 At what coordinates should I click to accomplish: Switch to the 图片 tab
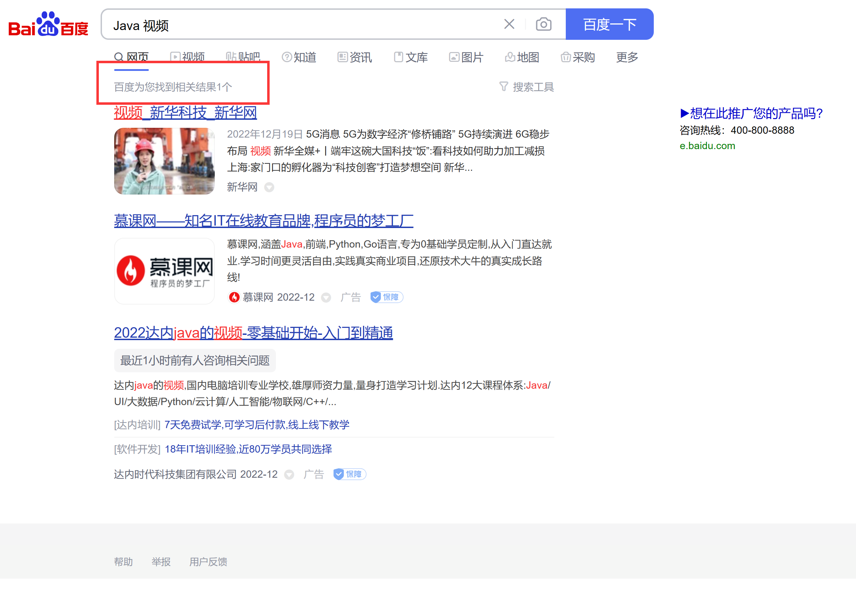click(466, 57)
